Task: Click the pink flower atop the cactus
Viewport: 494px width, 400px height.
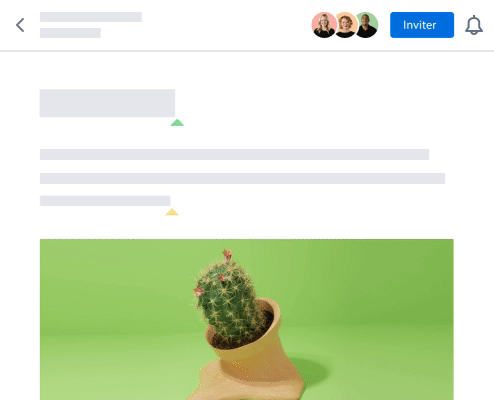Action: (x=228, y=255)
